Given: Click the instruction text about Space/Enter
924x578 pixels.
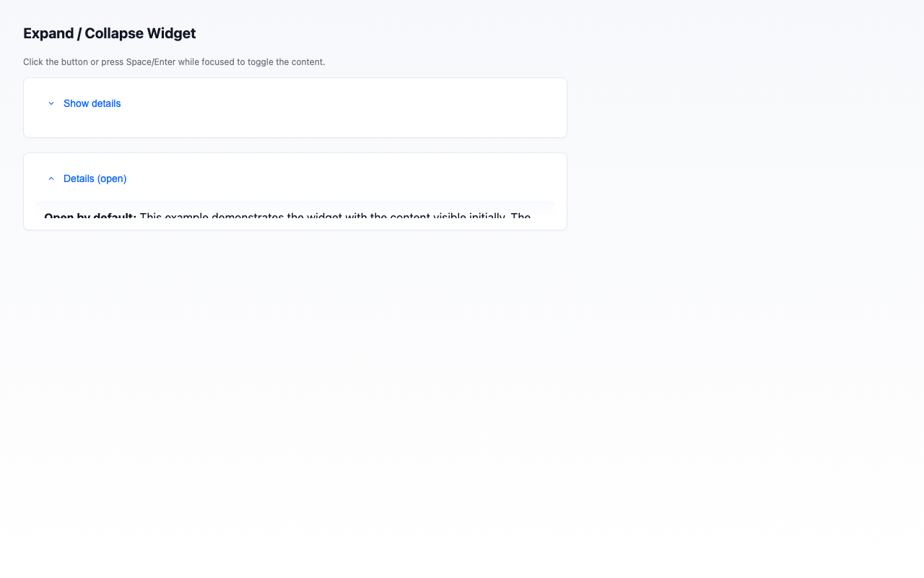Looking at the screenshot, I should click(173, 62).
